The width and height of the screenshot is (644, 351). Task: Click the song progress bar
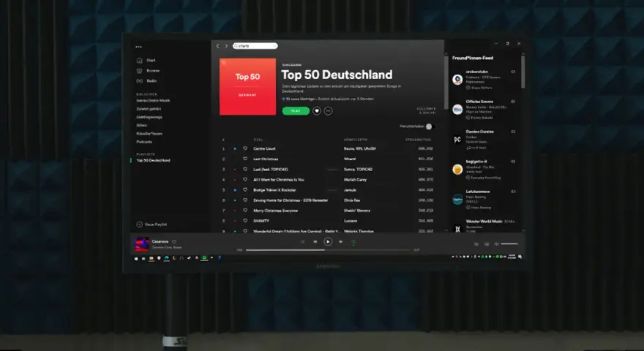(328, 249)
